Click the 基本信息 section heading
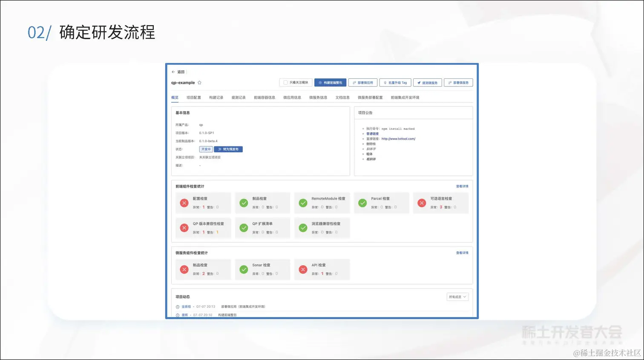The width and height of the screenshot is (644, 360). pos(183,113)
